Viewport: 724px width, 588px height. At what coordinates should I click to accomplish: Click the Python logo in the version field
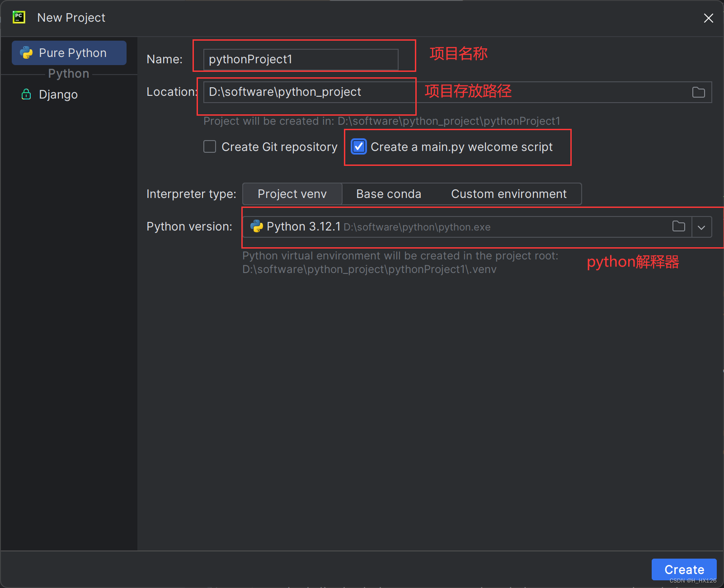(257, 226)
